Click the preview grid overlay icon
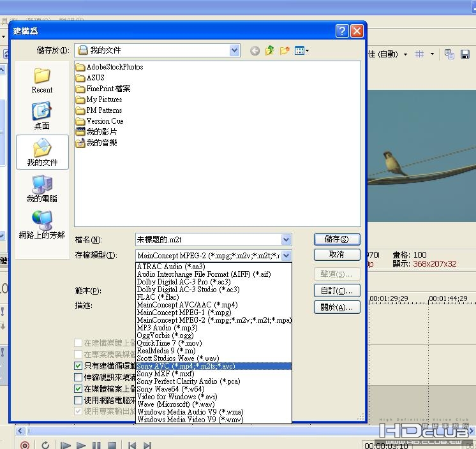476x449 pixels. [x=420, y=54]
